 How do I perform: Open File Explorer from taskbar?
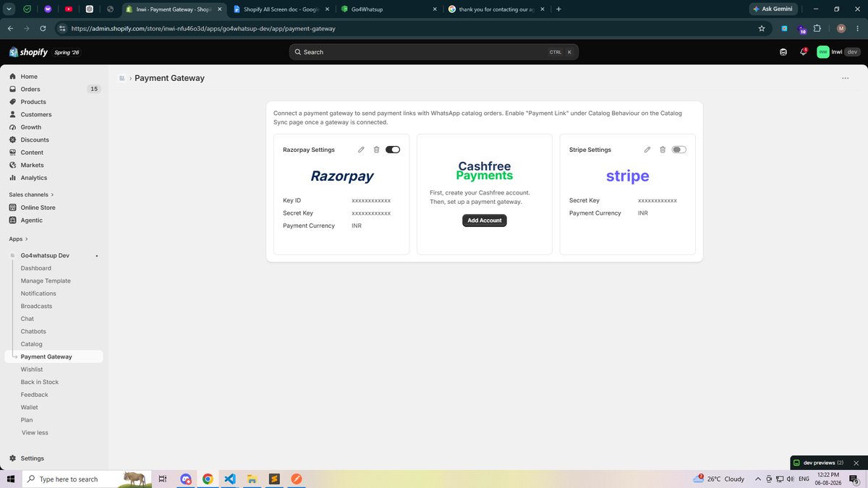(x=252, y=479)
